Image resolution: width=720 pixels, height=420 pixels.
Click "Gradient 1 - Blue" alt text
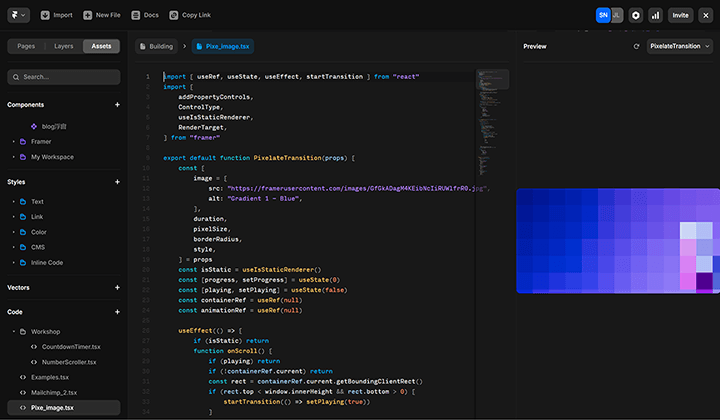tap(263, 198)
